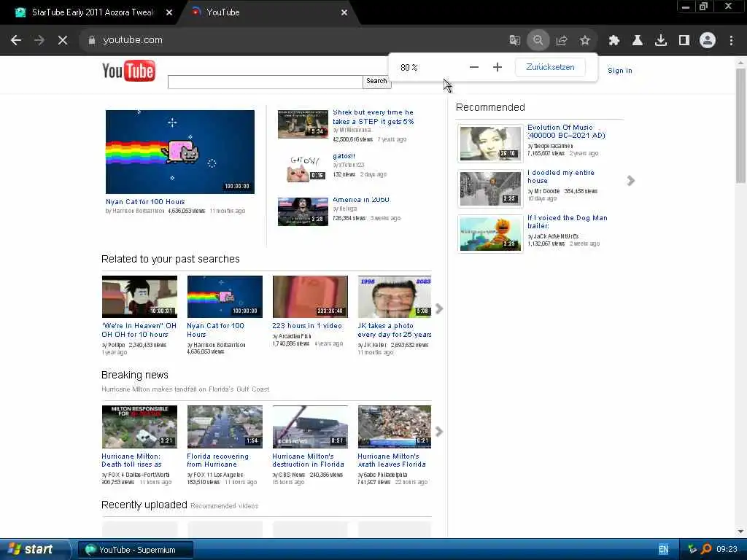View site info via the padlock icon
The image size is (747, 560).
[92, 41]
